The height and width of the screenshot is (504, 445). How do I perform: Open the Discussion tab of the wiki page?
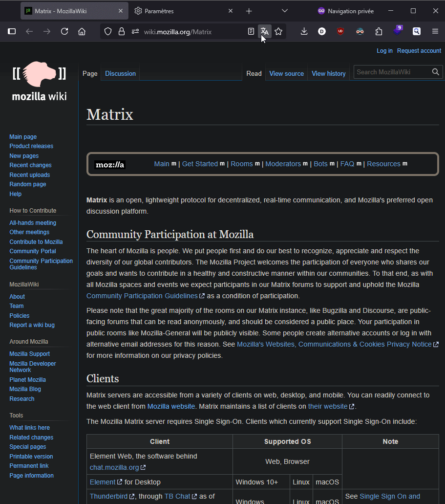coord(120,73)
